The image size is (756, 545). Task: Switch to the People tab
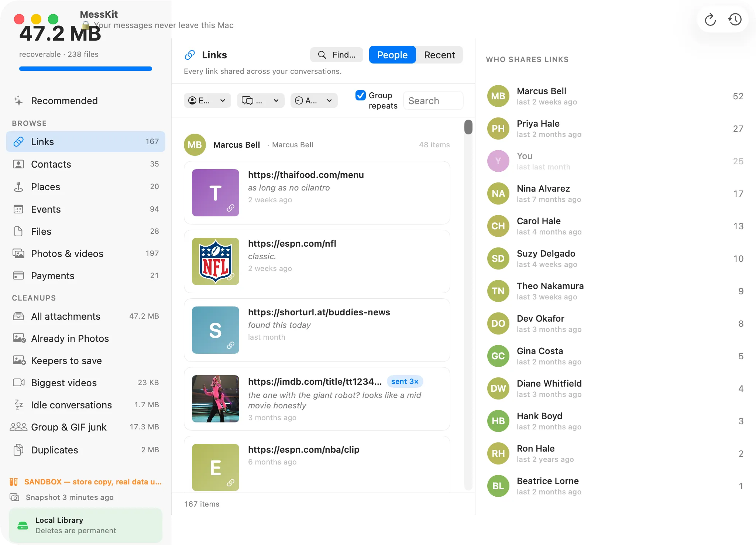[392, 55]
